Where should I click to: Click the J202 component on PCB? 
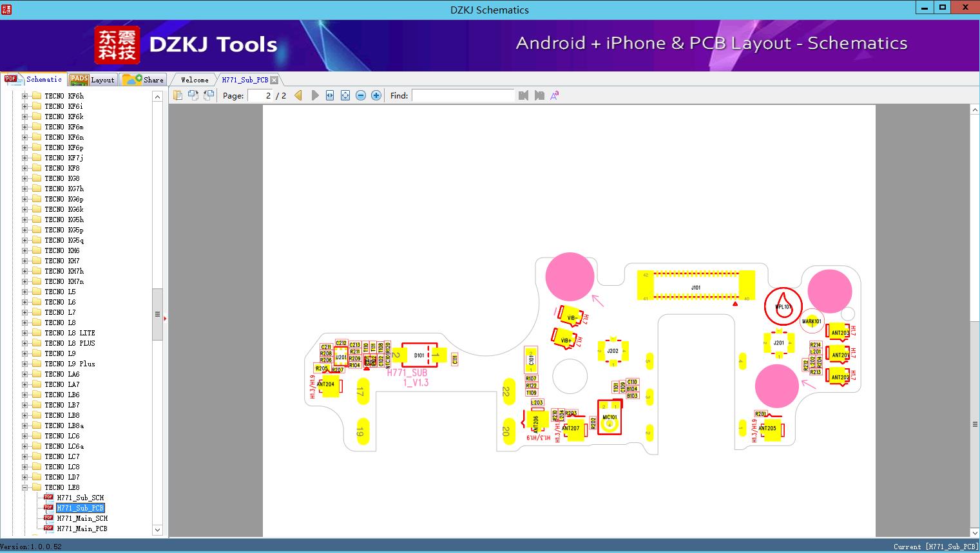613,351
